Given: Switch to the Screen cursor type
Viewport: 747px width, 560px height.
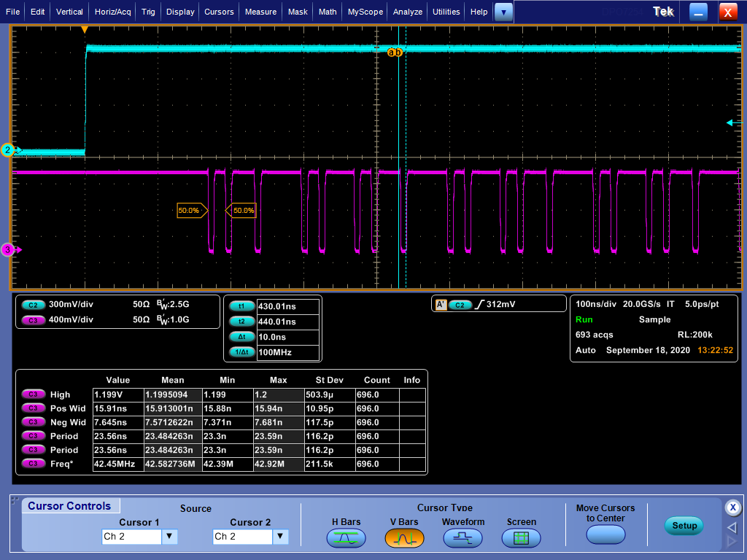Looking at the screenshot, I should click(521, 538).
